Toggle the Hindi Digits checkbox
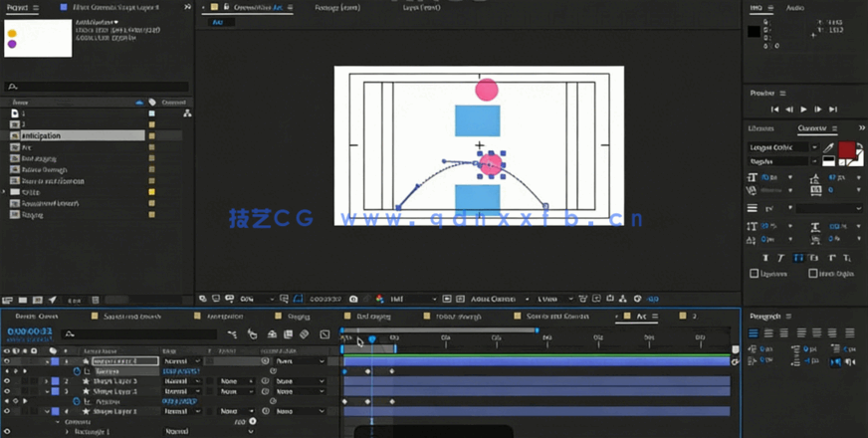The height and width of the screenshot is (438, 868). 813,273
